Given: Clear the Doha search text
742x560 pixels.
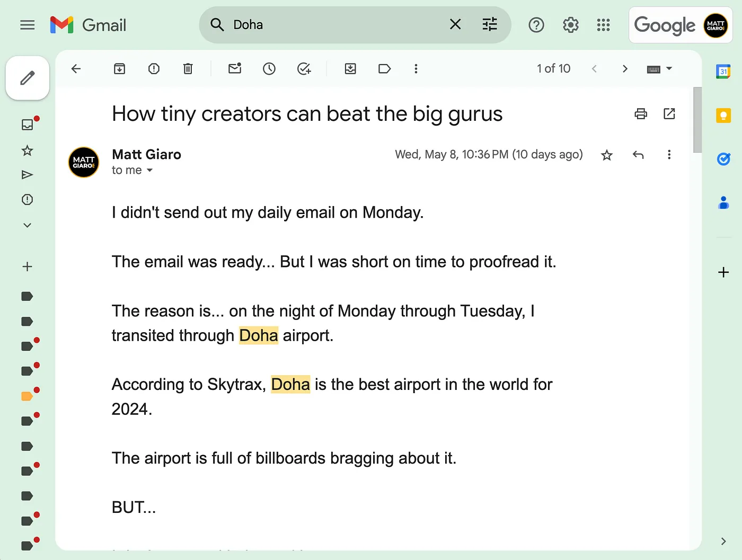Looking at the screenshot, I should pyautogui.click(x=455, y=24).
